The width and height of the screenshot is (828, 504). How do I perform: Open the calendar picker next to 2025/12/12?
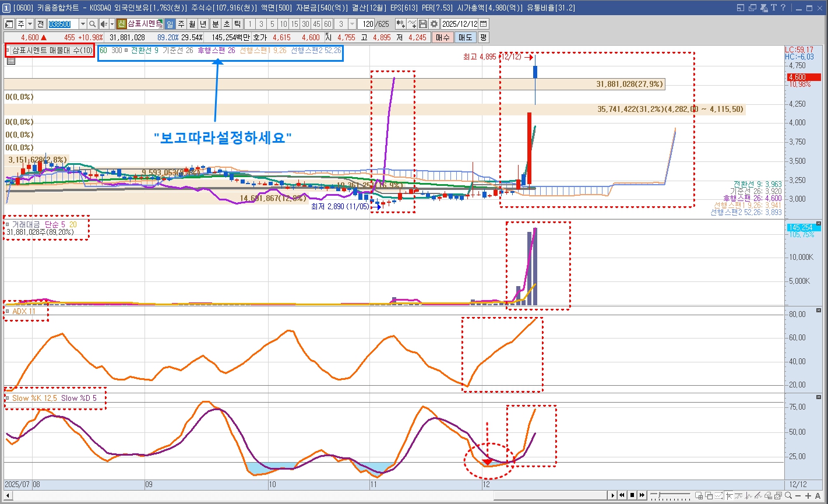[482, 24]
